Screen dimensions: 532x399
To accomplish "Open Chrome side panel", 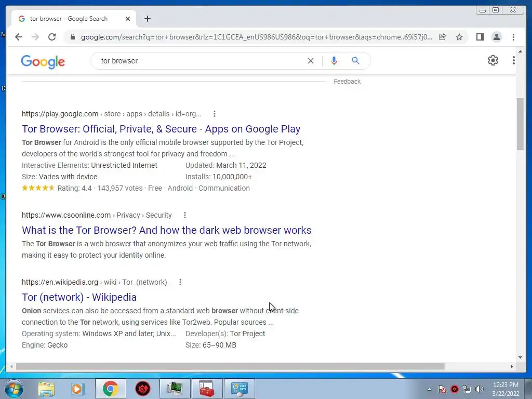I will (480, 37).
